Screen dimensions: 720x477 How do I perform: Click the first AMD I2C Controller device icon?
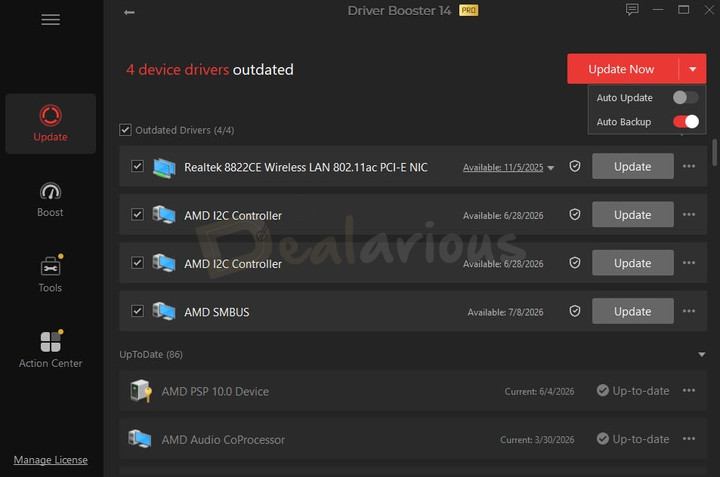[164, 215]
